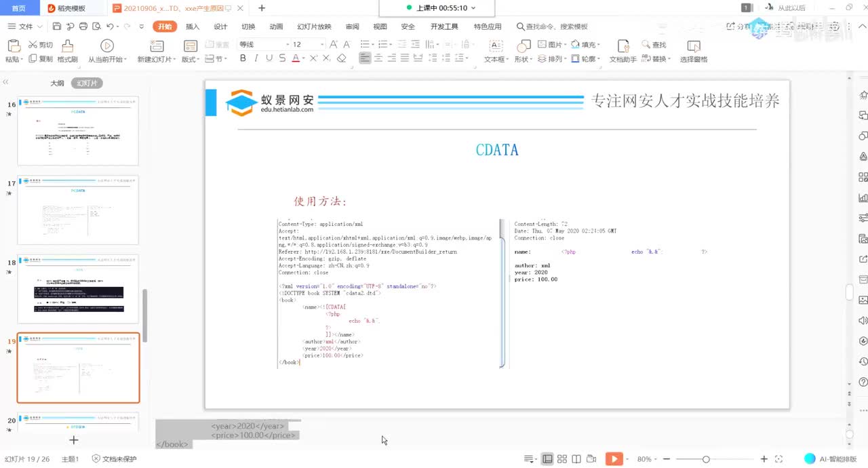Click the Print icon in quick access toolbar
The image size is (868, 468).
point(83,26)
